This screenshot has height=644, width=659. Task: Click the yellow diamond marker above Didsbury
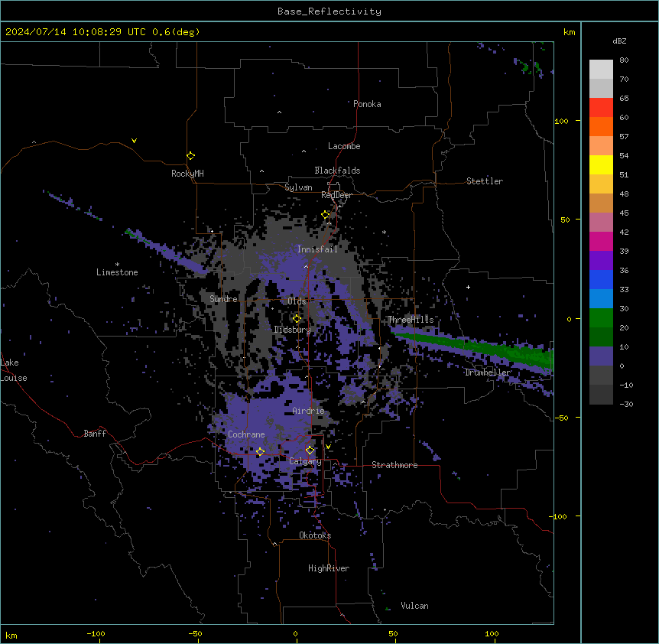pyautogui.click(x=297, y=319)
